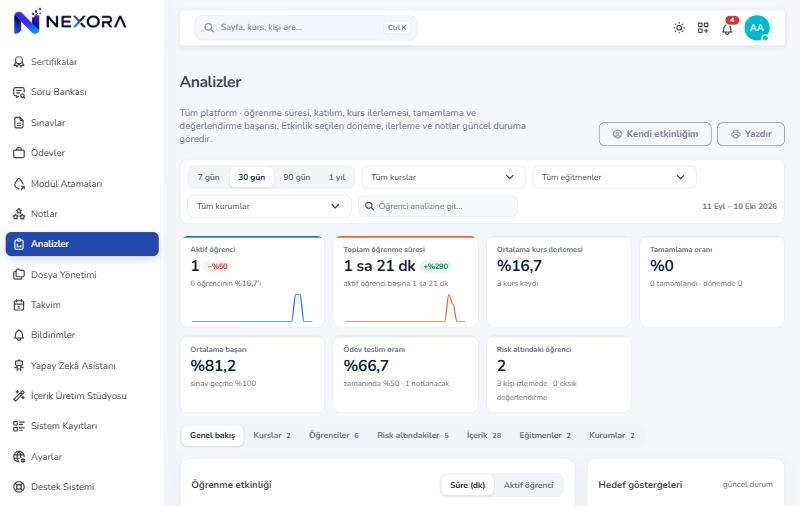Open the Ayarlar globe-gear icon
Viewport: 800px width, 506px height.
pos(19,457)
